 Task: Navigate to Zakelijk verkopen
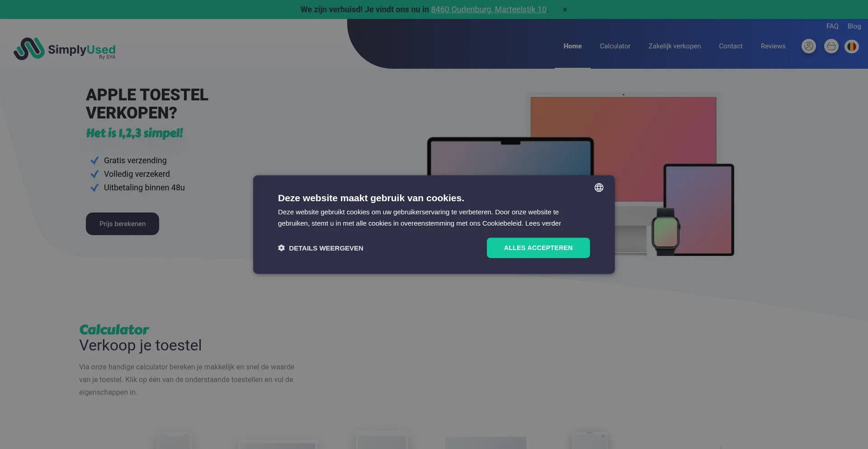click(675, 46)
